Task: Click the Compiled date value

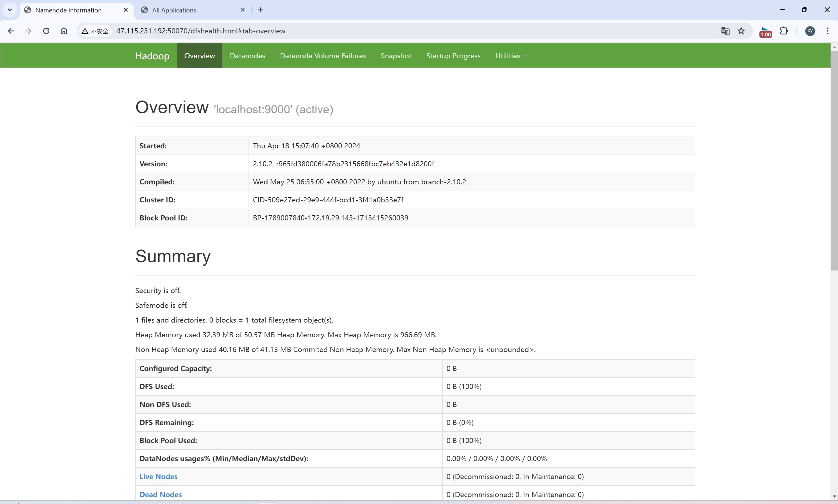Action: click(359, 182)
